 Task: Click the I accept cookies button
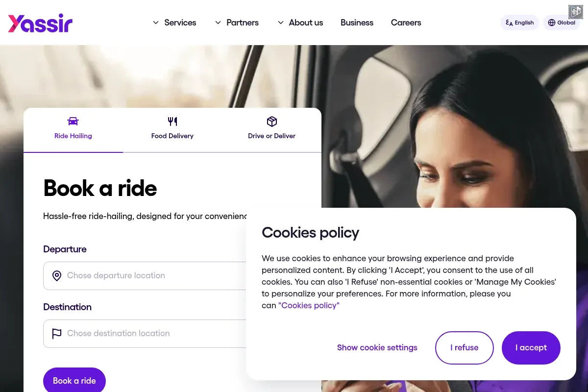pos(531,348)
